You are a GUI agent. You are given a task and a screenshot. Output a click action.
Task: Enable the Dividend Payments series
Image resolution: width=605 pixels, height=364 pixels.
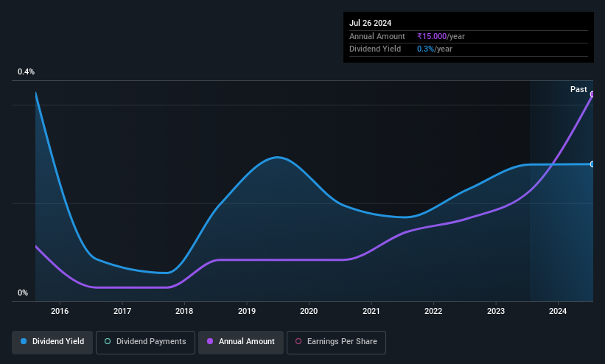point(145,342)
